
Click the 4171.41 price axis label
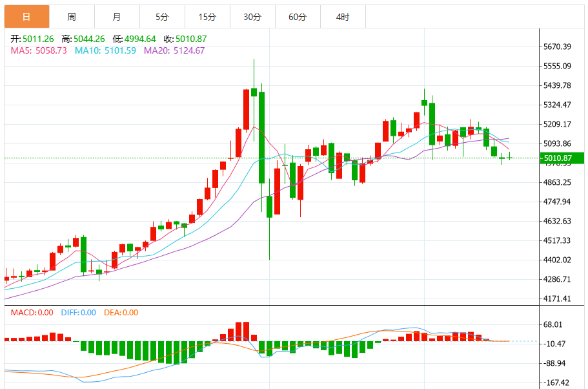(558, 299)
